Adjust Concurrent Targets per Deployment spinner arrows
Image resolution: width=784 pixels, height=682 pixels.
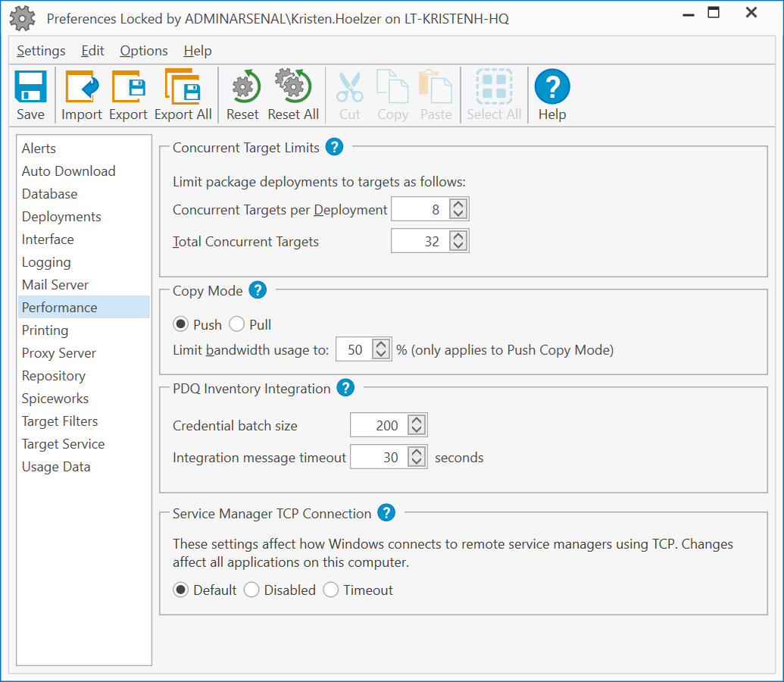pos(458,210)
